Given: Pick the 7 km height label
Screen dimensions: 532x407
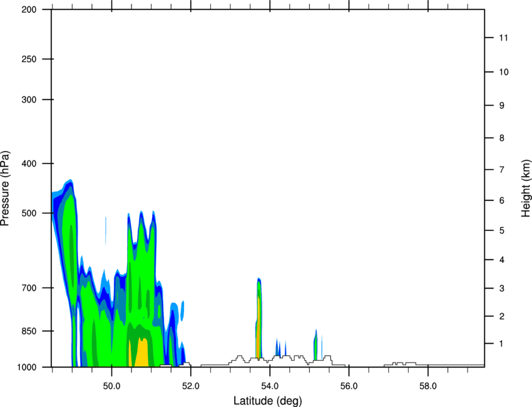Looking at the screenshot, I should 502,170.
